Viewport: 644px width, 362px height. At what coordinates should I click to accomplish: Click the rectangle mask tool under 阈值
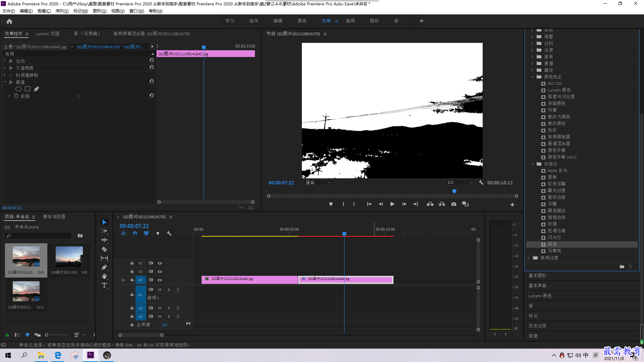pyautogui.click(x=28, y=89)
